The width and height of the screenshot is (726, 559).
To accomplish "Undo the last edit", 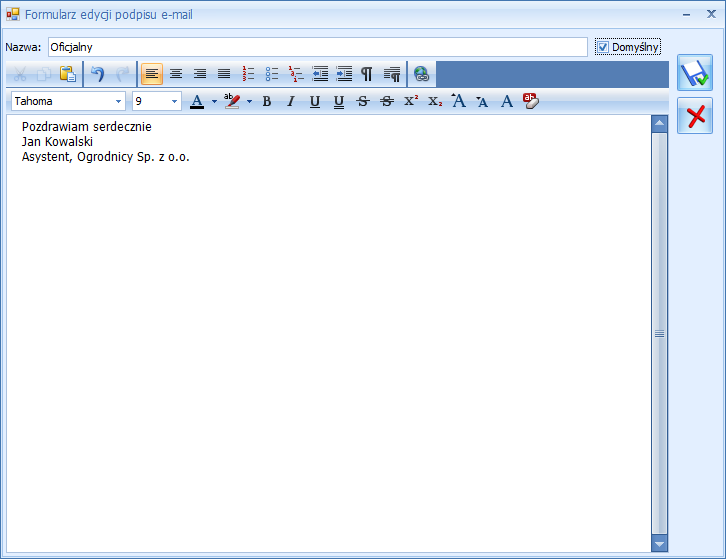I will point(98,74).
